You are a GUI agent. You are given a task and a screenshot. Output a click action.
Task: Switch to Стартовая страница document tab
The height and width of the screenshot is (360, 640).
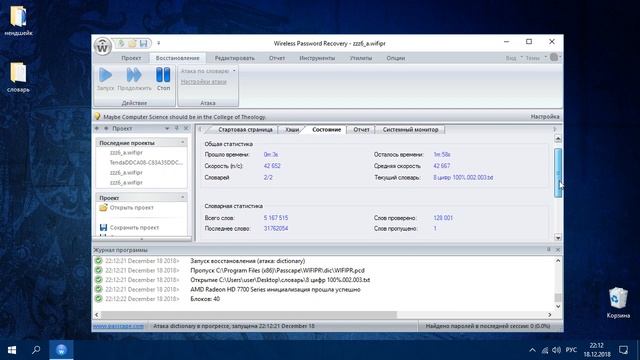[245, 129]
